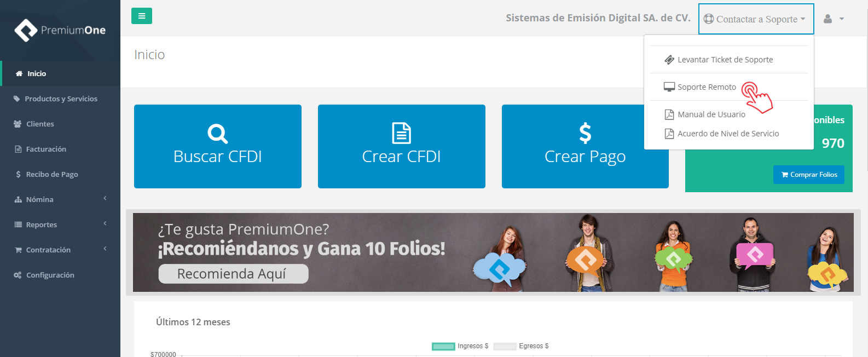Click the magnifier icon on Buscar CFDI

pos(217,134)
